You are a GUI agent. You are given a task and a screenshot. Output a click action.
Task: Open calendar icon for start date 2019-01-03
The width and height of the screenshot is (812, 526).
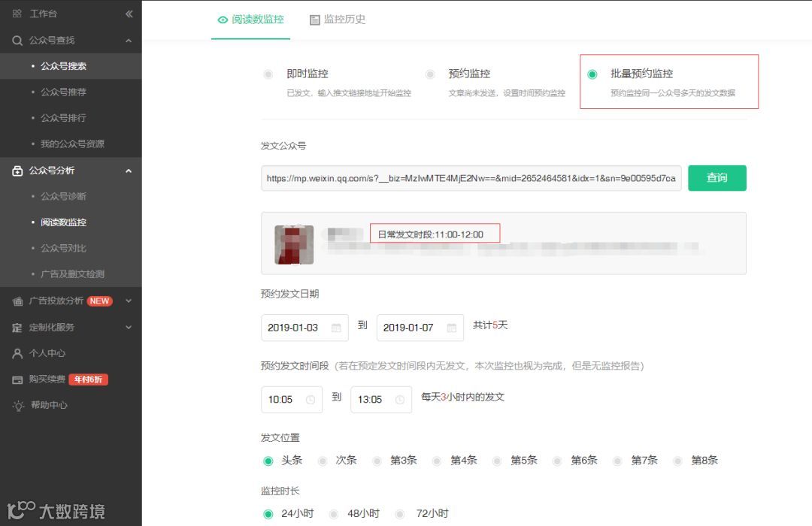[336, 328]
